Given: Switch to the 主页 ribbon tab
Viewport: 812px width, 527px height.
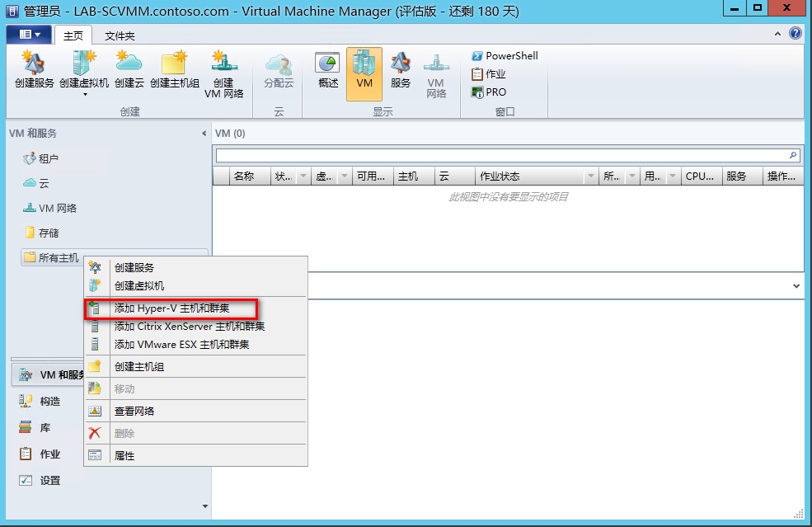Looking at the screenshot, I should 73,35.
